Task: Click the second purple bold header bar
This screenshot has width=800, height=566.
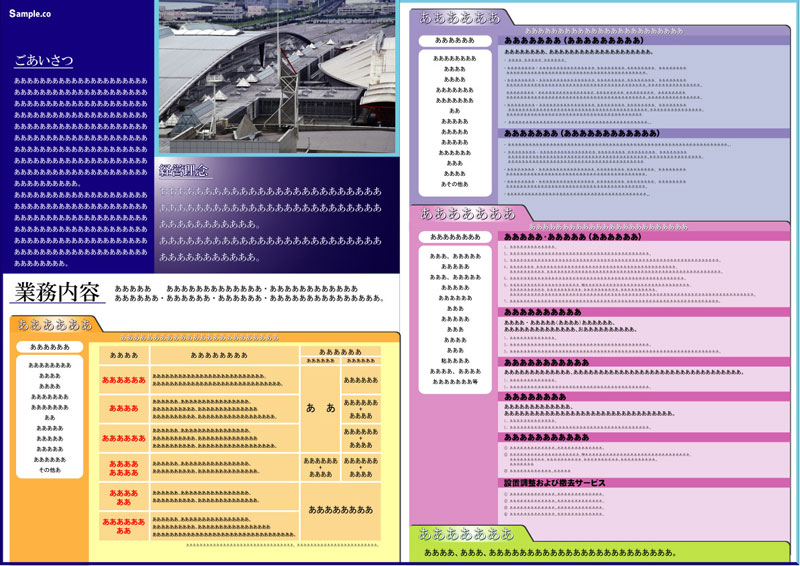Action: click(x=644, y=133)
